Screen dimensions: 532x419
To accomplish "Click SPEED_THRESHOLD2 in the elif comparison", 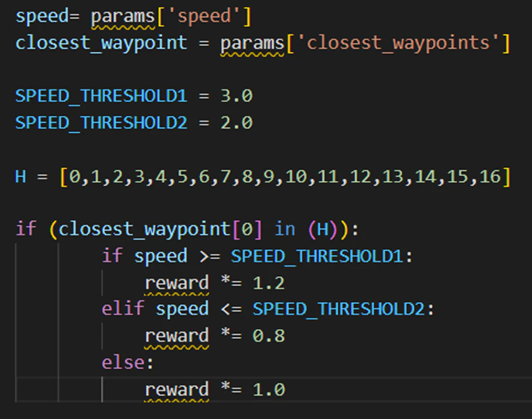I will (339, 309).
